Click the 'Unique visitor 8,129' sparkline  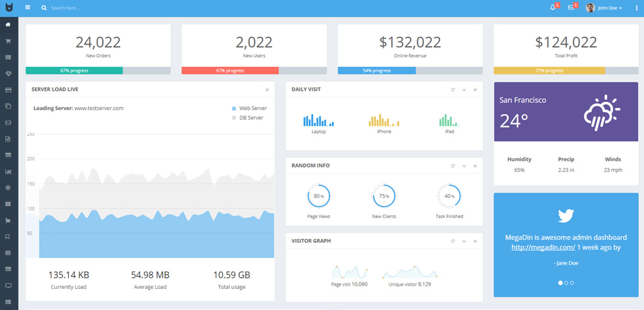(x=409, y=272)
